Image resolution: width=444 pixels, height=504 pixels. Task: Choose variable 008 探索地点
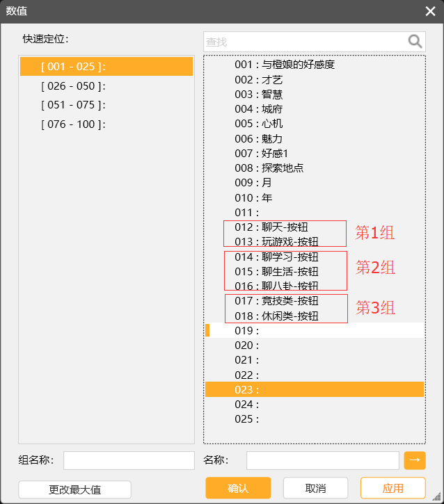tap(269, 168)
